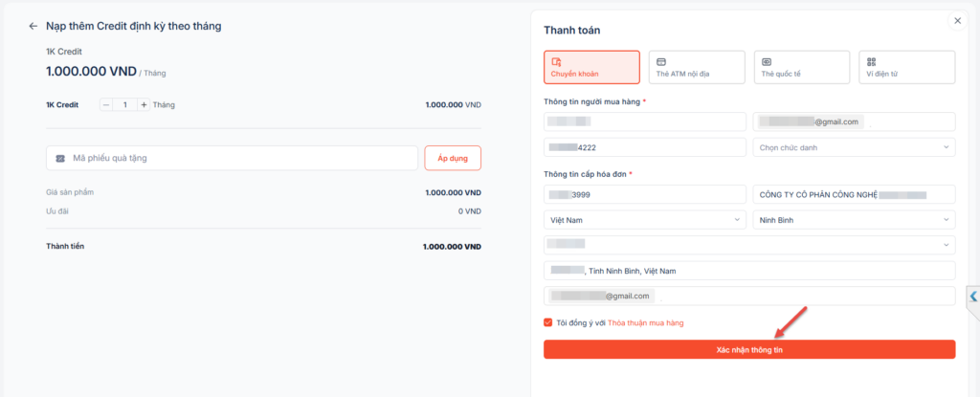
Task: Decrease the credit quantity with minus
Action: [x=106, y=104]
